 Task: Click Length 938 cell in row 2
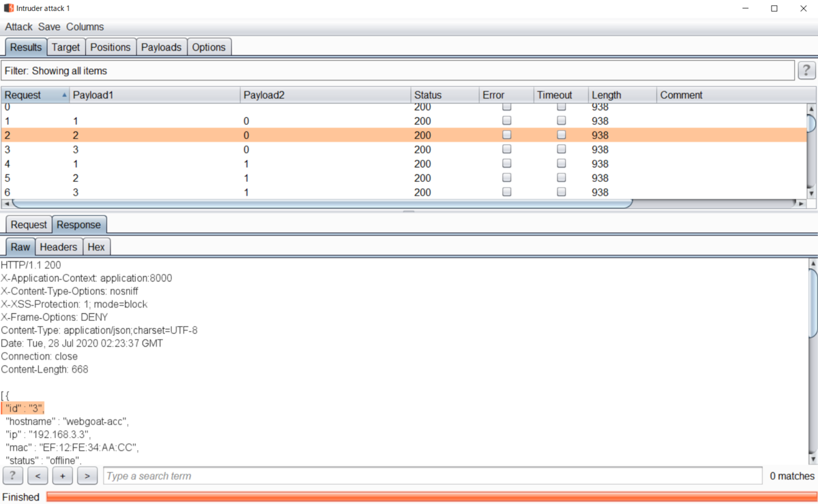pos(622,135)
